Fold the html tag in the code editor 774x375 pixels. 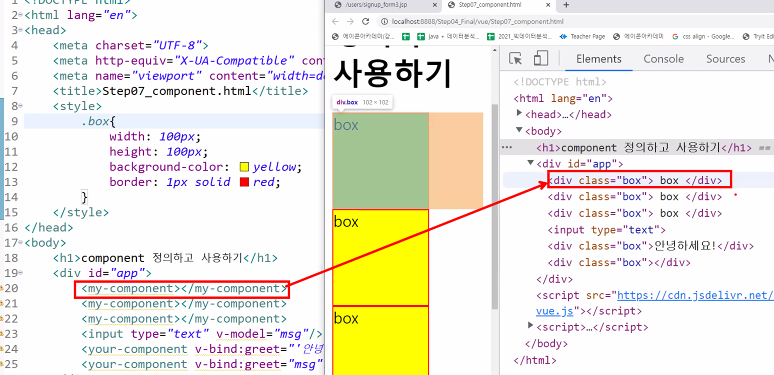pyautogui.click(x=20, y=15)
